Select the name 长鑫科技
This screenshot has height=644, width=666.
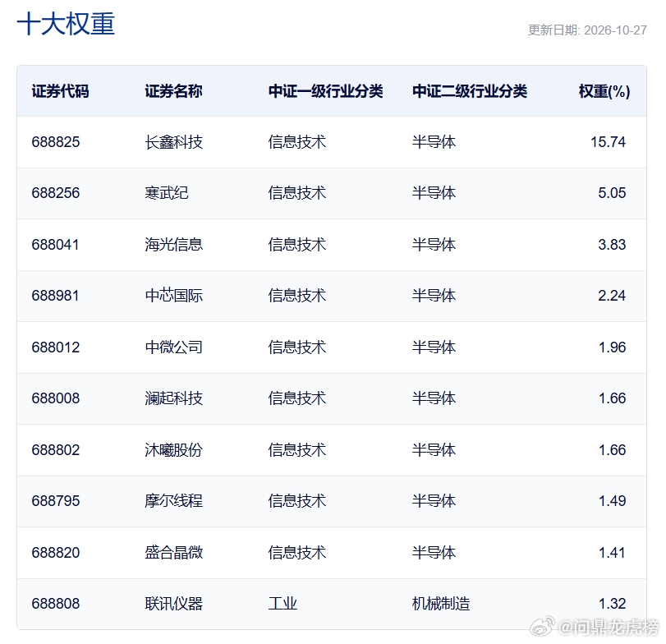[x=174, y=142]
